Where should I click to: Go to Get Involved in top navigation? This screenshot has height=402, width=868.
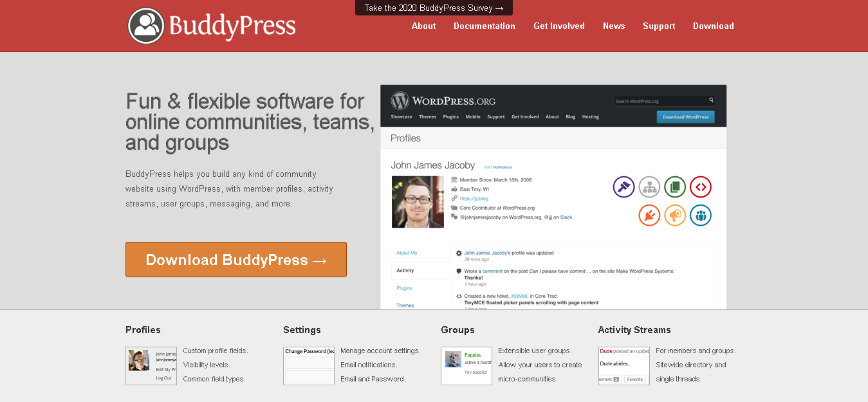(x=559, y=26)
